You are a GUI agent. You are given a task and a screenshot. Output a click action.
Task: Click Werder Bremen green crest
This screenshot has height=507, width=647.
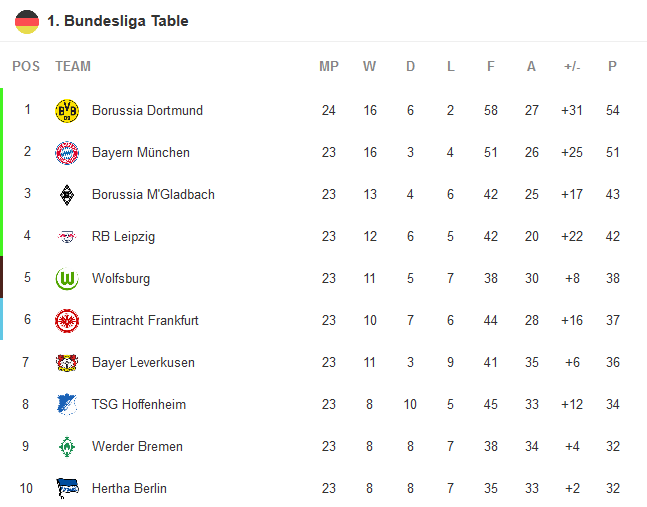tap(67, 447)
